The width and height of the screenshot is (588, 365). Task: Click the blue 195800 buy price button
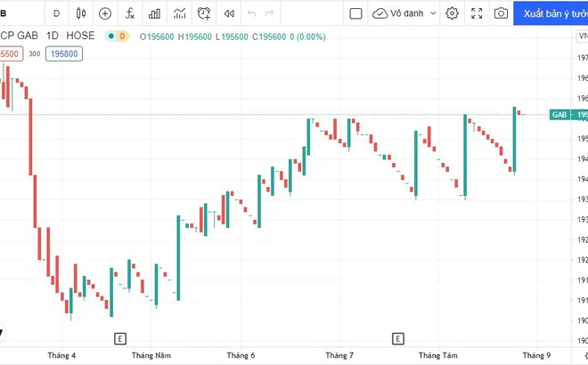pyautogui.click(x=64, y=54)
